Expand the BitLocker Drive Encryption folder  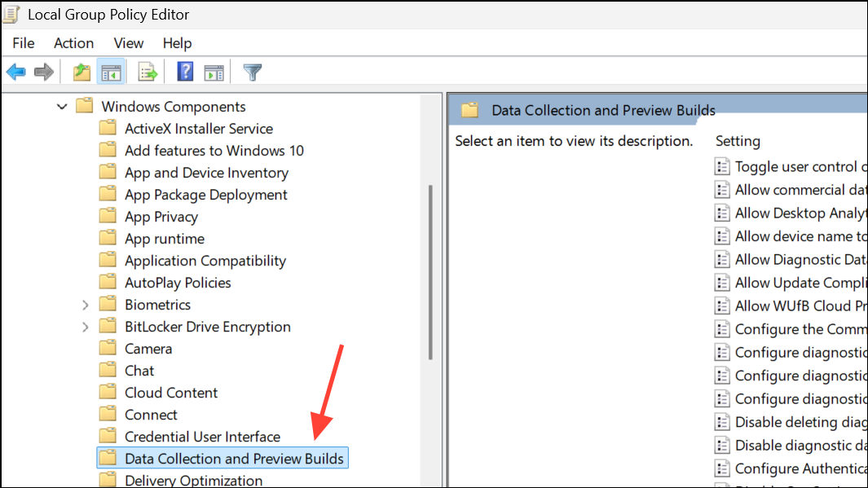tap(86, 326)
